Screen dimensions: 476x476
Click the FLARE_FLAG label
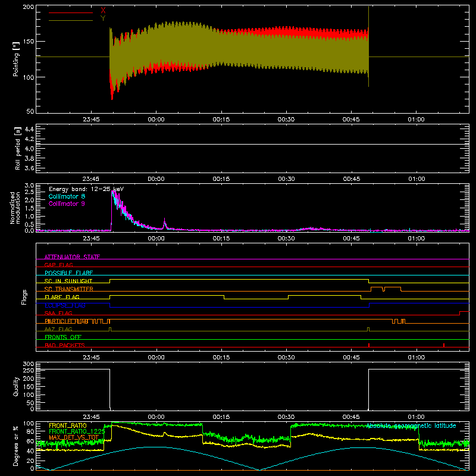pos(62,297)
